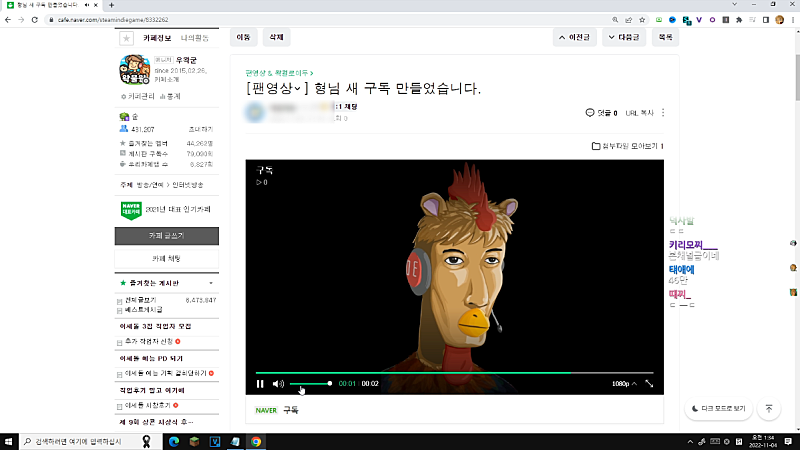Click the 삭제 (delete) button above the post
The height and width of the screenshot is (450, 800).
click(276, 37)
